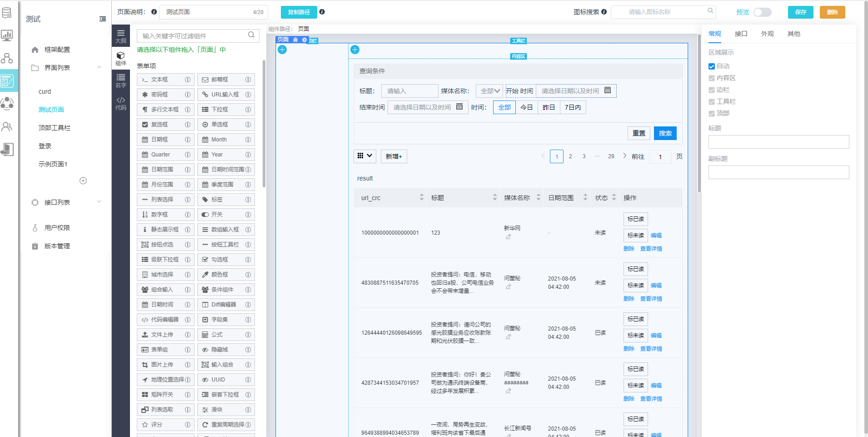Open calendar icon in 结束时间 field
Viewport: 868px width, 437px height.
tap(459, 107)
